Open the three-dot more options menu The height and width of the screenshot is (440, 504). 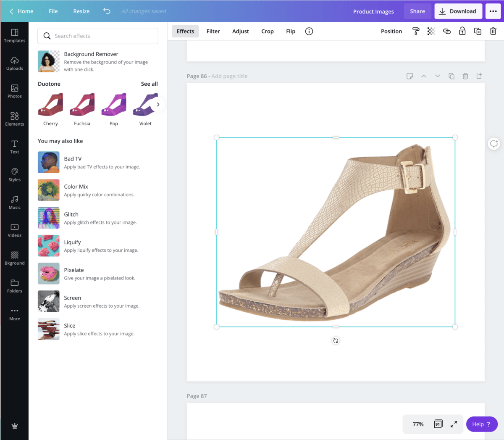click(x=493, y=11)
